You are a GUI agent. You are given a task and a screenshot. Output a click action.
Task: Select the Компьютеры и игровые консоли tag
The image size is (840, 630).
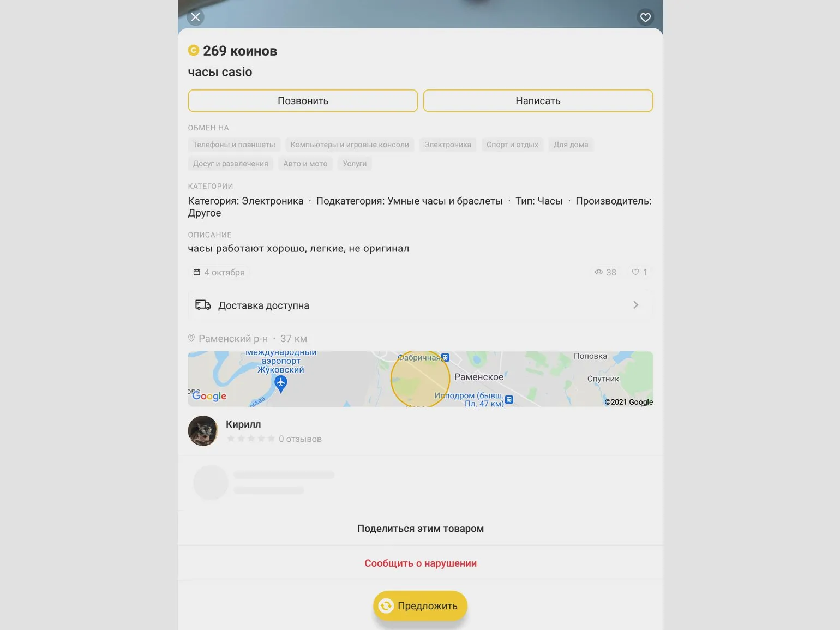[x=350, y=145]
